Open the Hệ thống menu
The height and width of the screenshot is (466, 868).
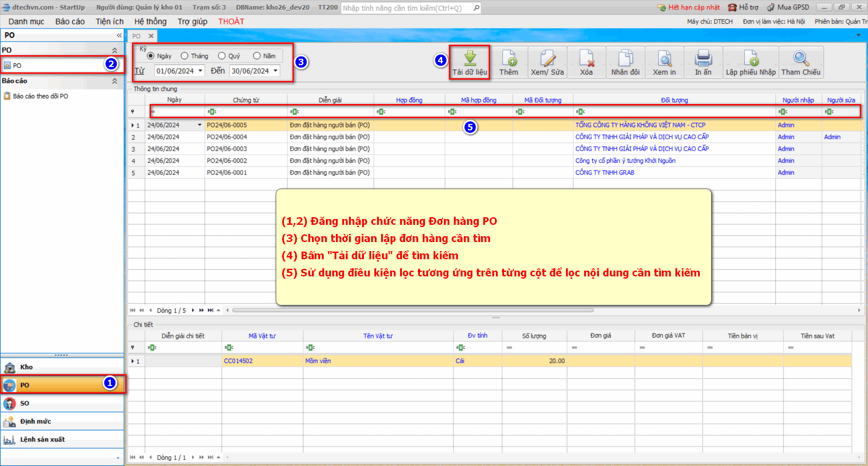(x=150, y=21)
